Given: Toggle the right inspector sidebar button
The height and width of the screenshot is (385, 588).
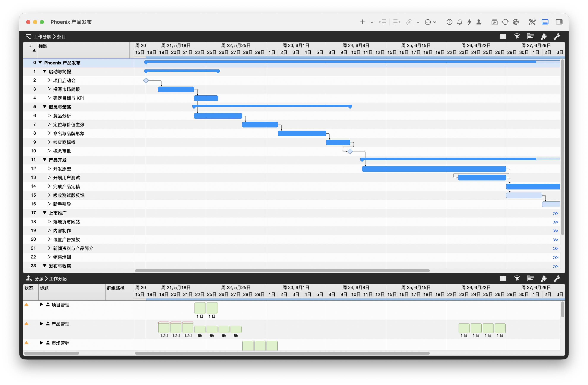Looking at the screenshot, I should (x=559, y=22).
